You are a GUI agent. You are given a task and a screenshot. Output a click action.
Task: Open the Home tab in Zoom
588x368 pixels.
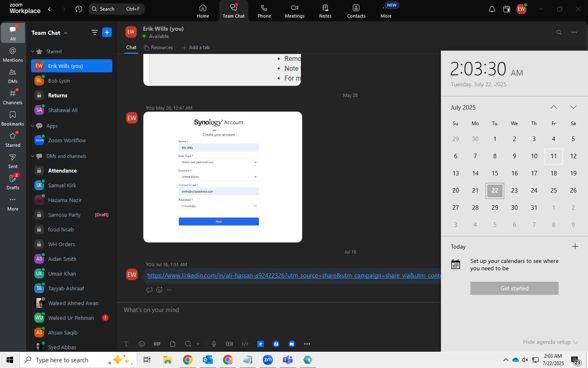[203, 11]
